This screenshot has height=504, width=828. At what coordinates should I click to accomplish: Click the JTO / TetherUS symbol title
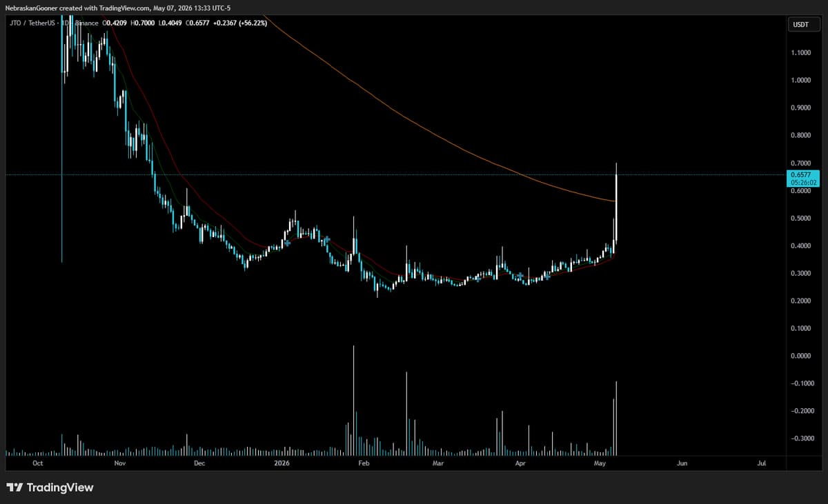pos(31,23)
